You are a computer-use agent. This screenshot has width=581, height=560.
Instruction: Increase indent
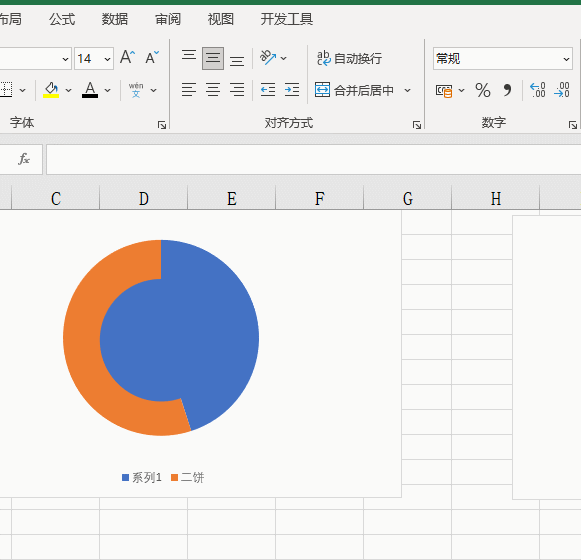292,90
